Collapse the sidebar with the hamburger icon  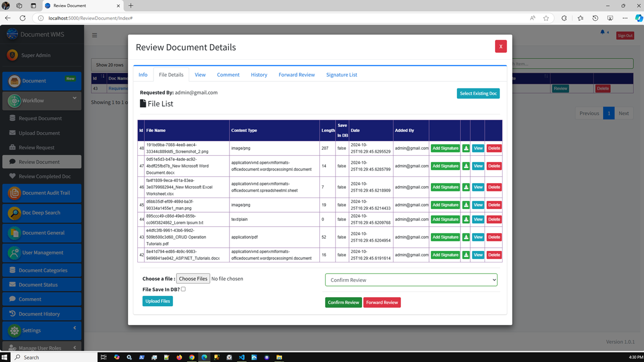click(94, 35)
